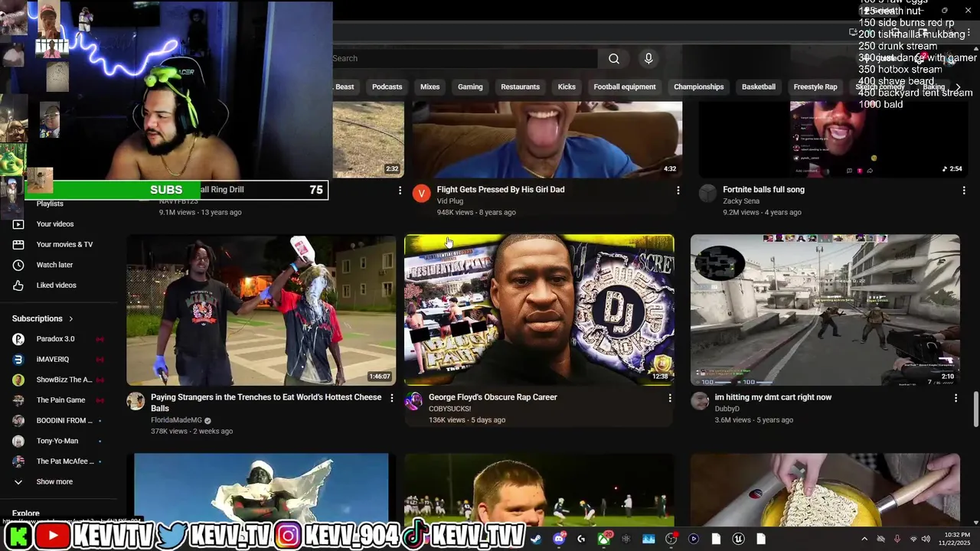This screenshot has width=980, height=551.
Task: Select the Restaurants category chip
Action: pos(520,87)
